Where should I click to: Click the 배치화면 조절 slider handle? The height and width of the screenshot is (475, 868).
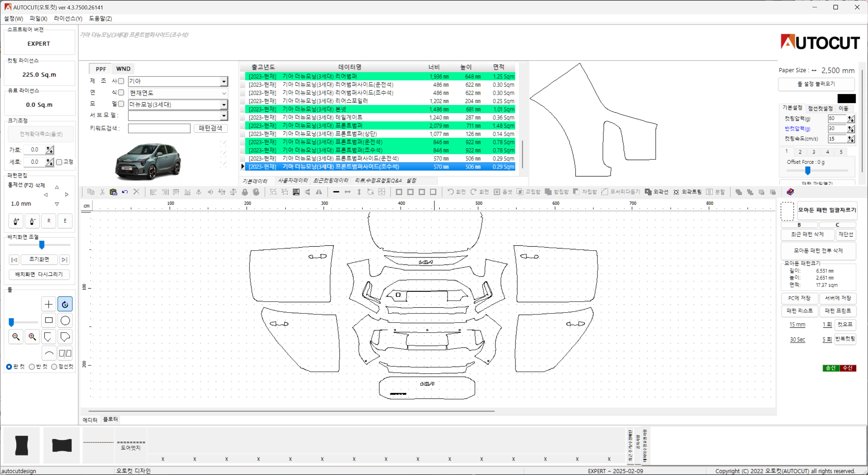tap(42, 245)
